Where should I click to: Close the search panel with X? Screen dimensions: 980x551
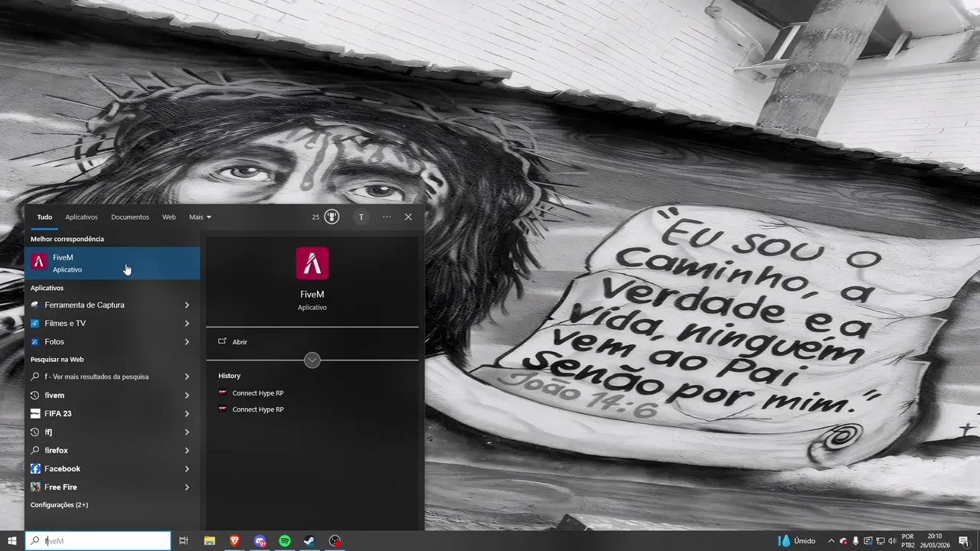(408, 217)
